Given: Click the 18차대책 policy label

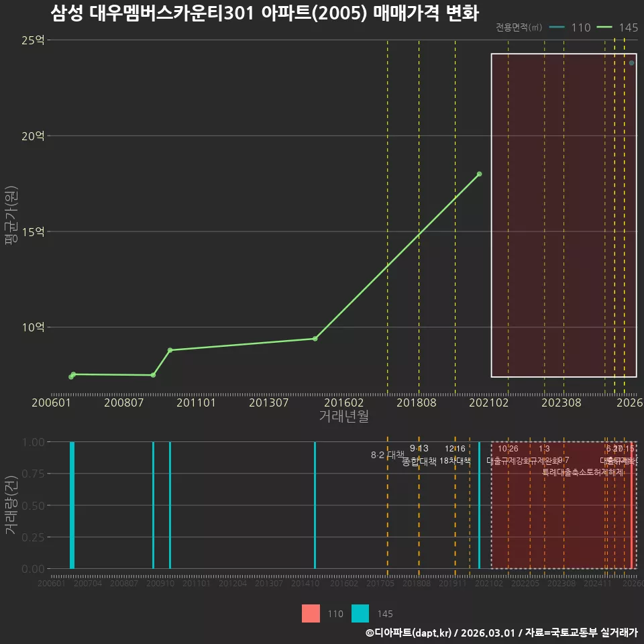Looking at the screenshot, I should pyautogui.click(x=455, y=461).
